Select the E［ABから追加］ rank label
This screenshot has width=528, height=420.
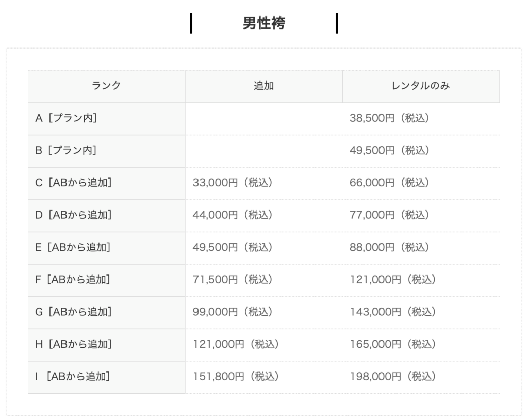(73, 247)
